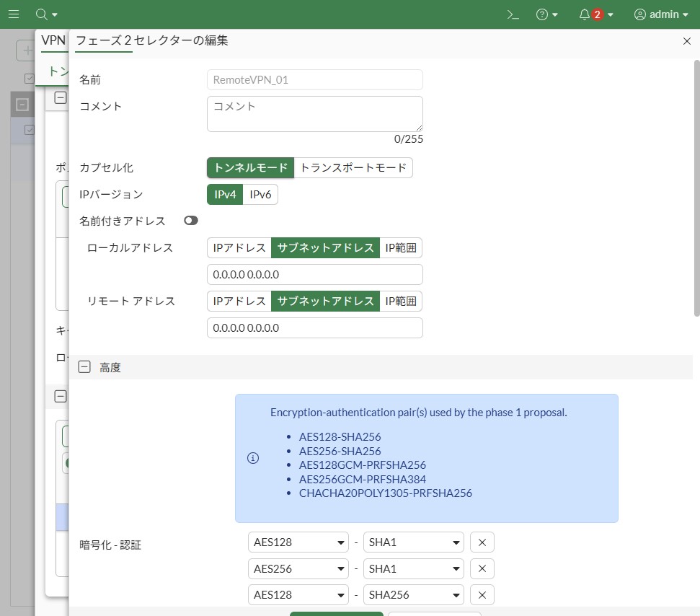The image size is (700, 616).
Task: Open the hamburger navigation menu
Action: (x=14, y=14)
